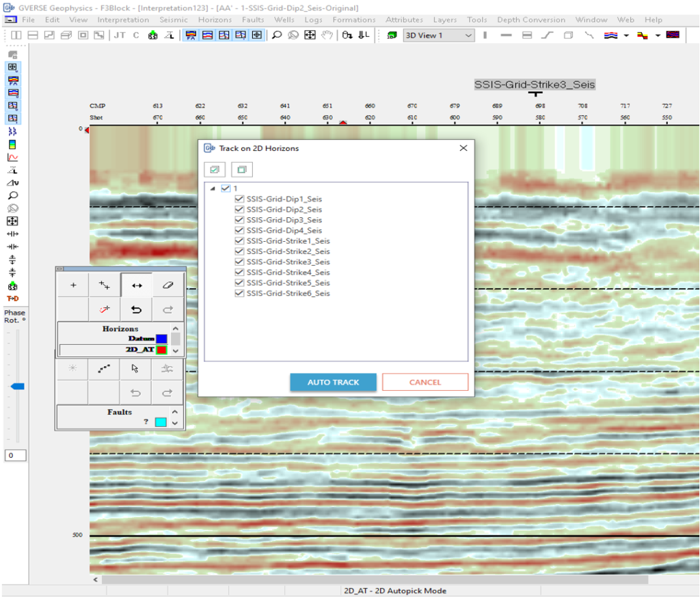Viewport: 700px width, 597px height.
Task: Open the Depth Conversion menu
Action: click(x=531, y=20)
